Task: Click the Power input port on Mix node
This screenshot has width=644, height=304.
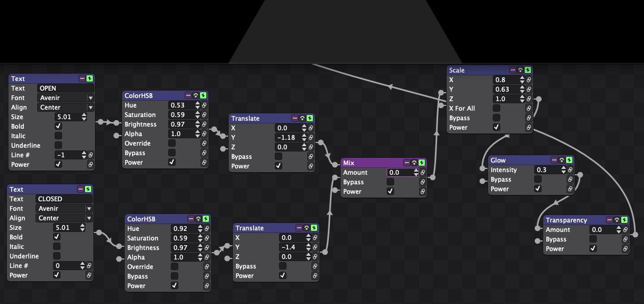Action: coord(335,191)
